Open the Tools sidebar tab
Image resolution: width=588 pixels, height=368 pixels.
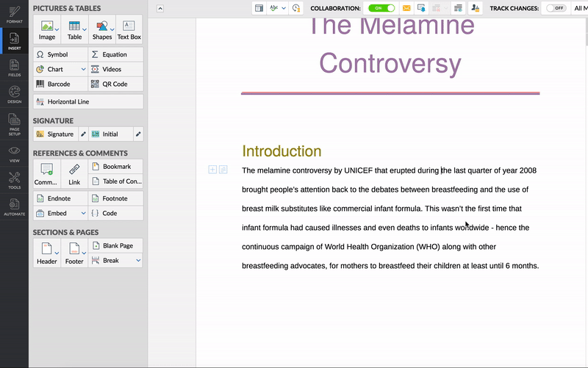[14, 180]
